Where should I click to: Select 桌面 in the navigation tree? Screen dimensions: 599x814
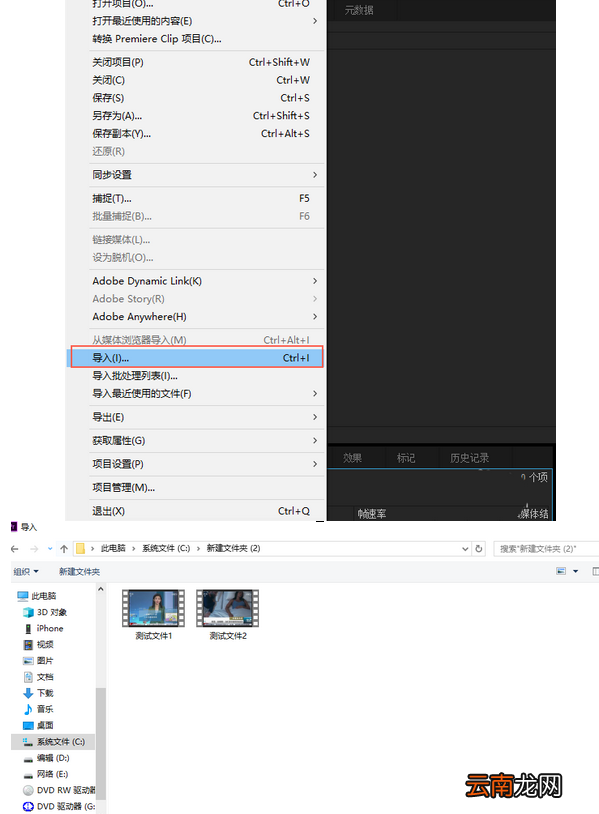(38, 725)
